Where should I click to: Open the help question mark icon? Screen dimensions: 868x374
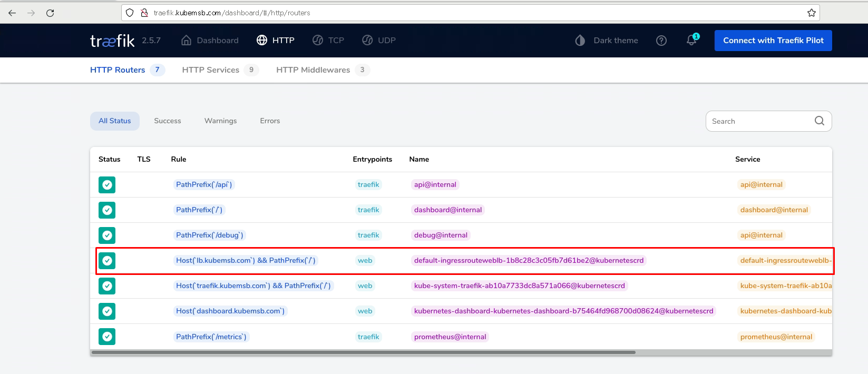(661, 41)
